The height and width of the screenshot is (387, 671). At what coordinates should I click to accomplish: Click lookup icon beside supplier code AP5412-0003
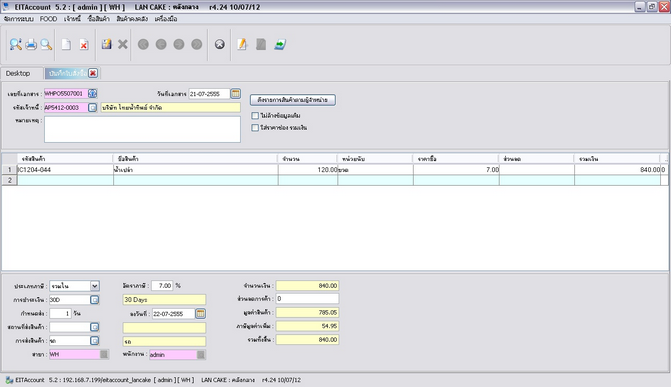(x=92, y=107)
